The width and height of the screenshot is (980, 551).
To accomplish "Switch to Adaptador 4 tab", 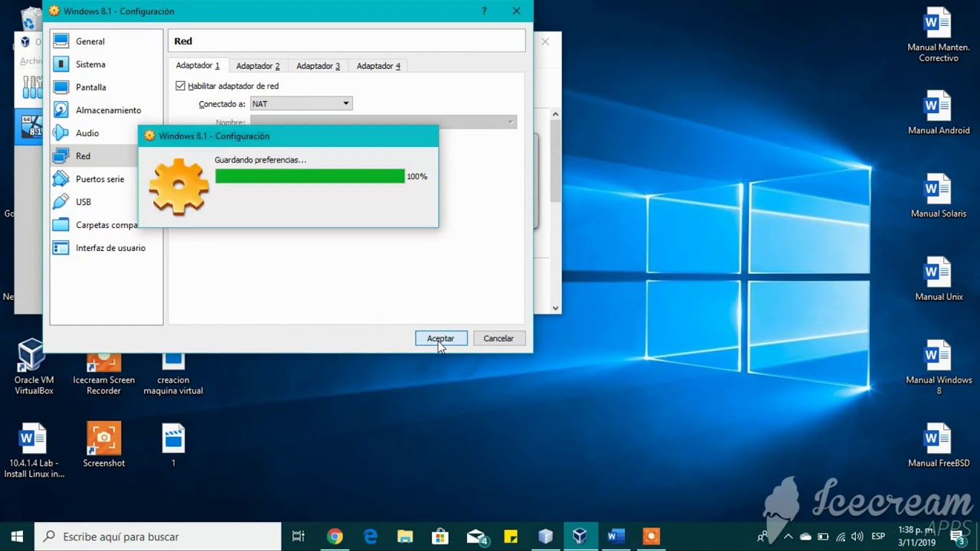I will 378,66.
